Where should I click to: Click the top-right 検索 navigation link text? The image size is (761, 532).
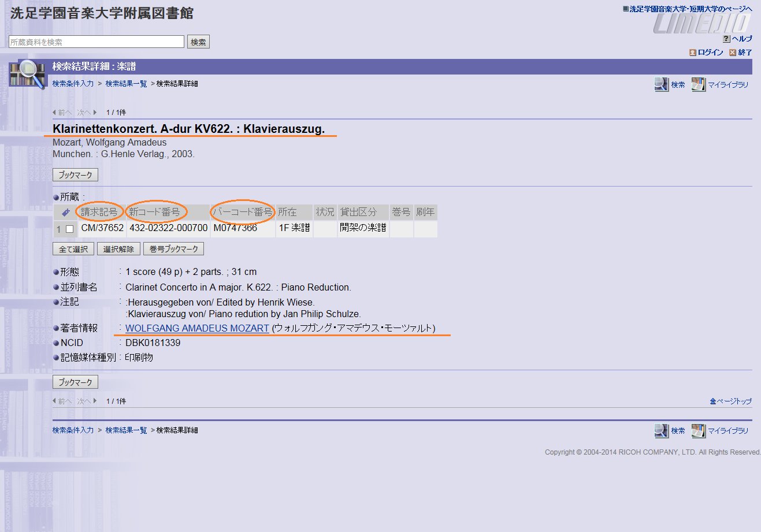(678, 85)
